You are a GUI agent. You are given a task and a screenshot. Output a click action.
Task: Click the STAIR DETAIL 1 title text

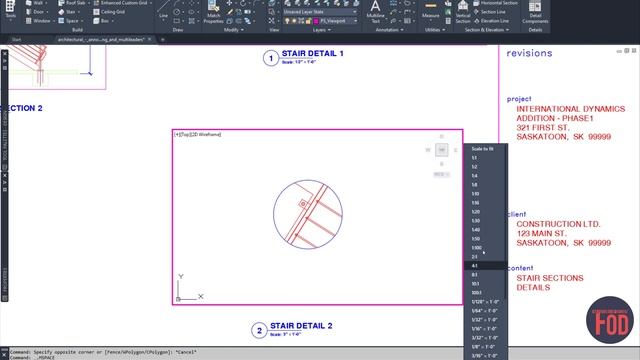coord(313,53)
